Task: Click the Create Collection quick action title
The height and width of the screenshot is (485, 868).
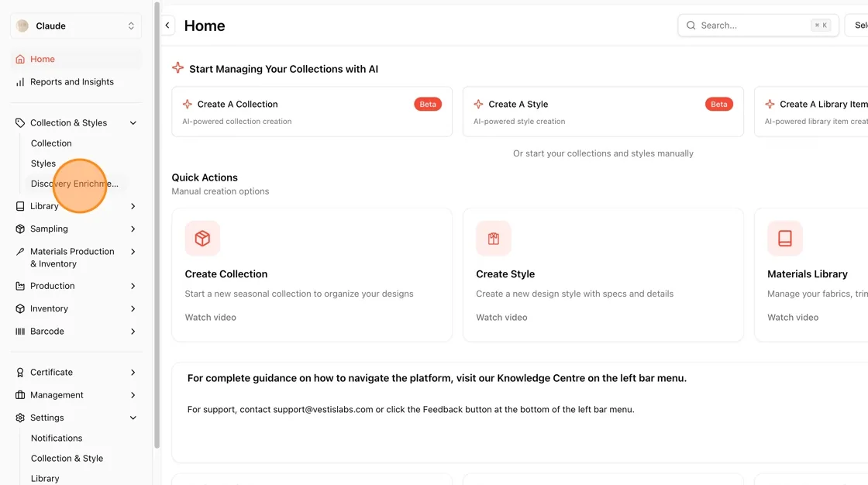Action: [226, 274]
